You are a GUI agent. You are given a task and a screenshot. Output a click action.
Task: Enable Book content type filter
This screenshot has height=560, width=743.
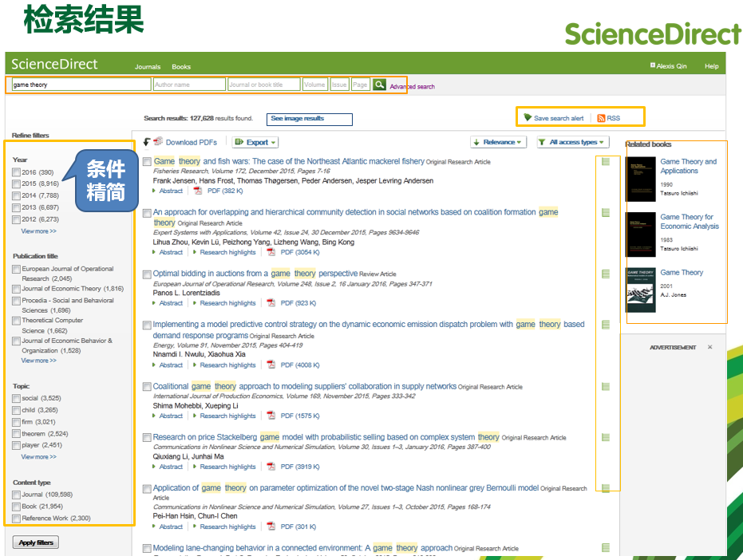[x=17, y=507]
